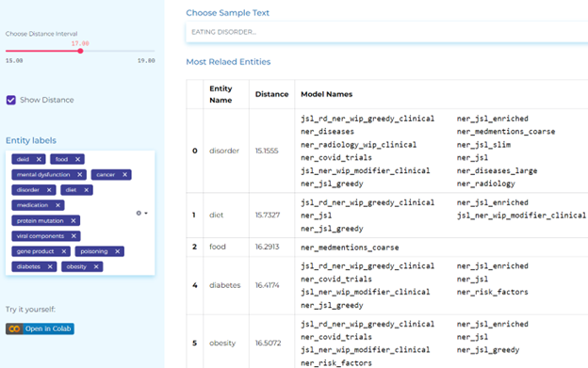
Task: Clear all entity labels with circle icon
Action: pos(139,213)
